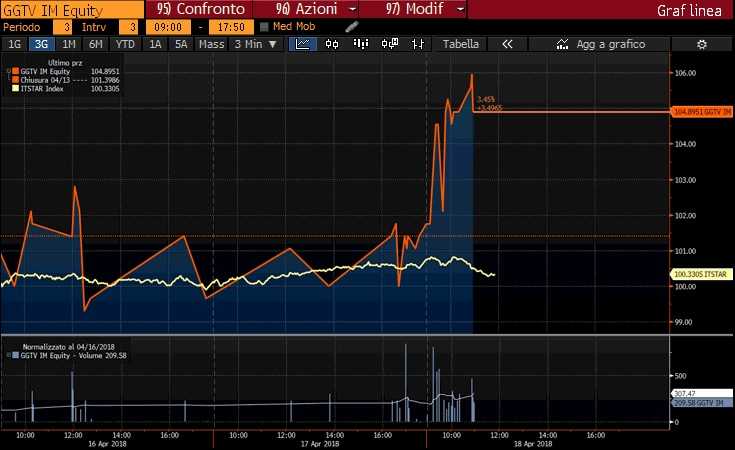Click the GGTV IM Equity Volume legend

pos(74,355)
